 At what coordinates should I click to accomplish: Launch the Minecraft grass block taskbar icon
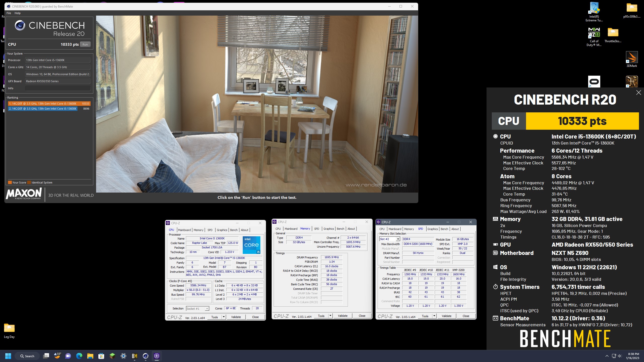point(112,356)
